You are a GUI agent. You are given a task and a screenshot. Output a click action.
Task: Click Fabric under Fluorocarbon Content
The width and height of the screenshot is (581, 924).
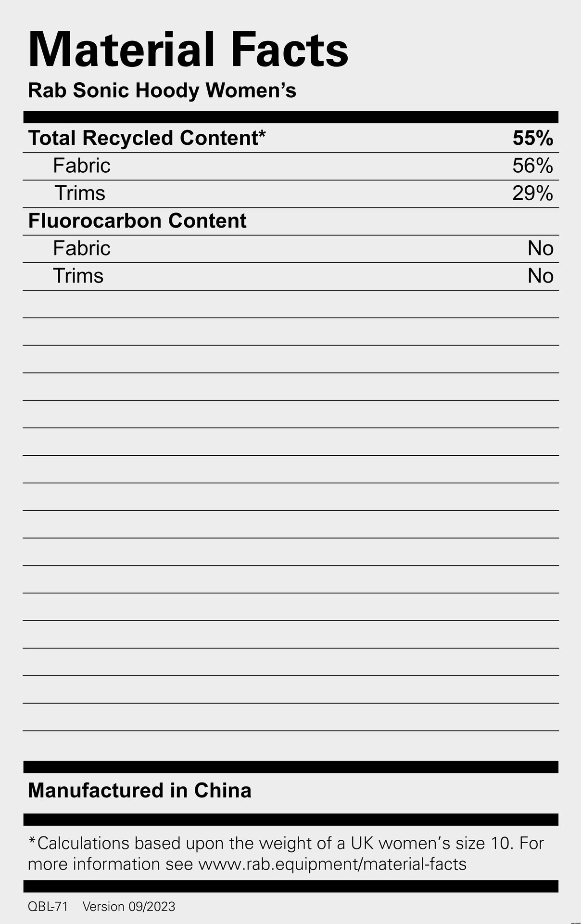coord(82,248)
